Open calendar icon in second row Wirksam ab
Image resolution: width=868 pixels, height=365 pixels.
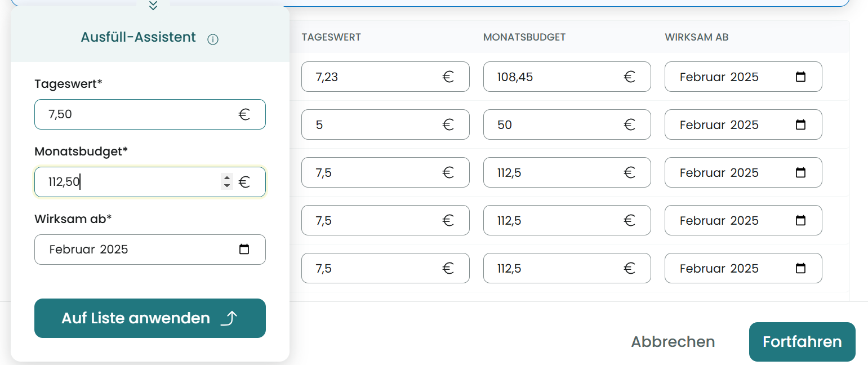(800, 125)
